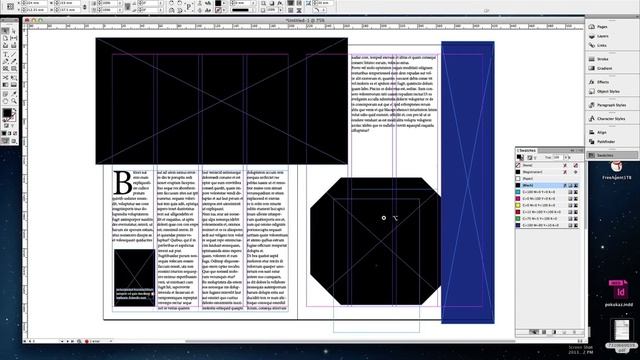Click the constrain proportions chain icon
This screenshot has height=360, width=640.
(x=84, y=7)
